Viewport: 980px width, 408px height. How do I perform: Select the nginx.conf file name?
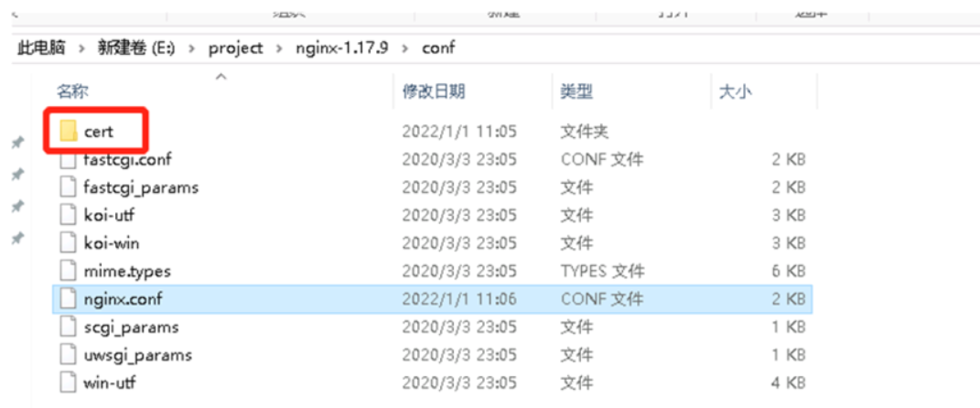tap(124, 299)
